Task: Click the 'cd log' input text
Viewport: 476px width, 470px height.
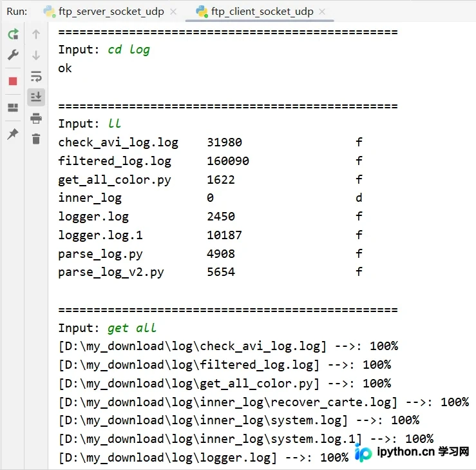Action: coord(129,50)
